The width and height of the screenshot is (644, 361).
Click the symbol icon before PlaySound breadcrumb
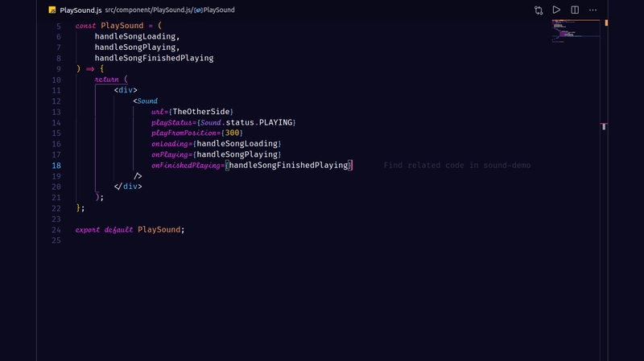point(198,10)
